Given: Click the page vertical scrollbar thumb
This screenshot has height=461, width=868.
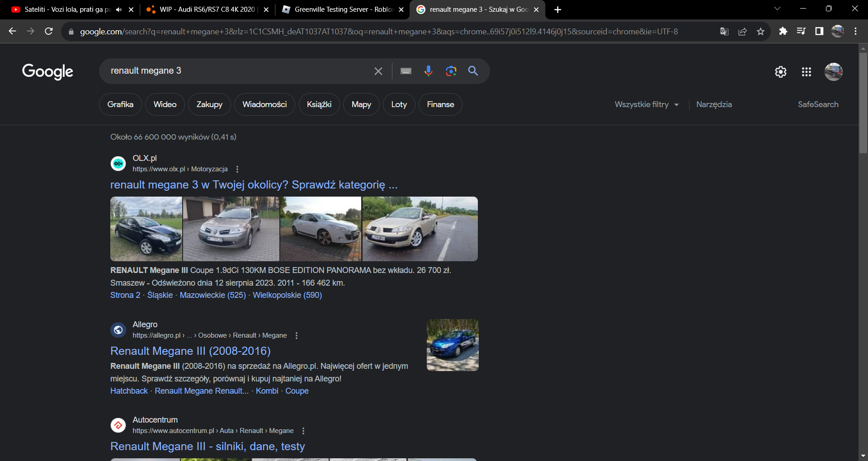Looking at the screenshot, I should pyautogui.click(x=863, y=103).
